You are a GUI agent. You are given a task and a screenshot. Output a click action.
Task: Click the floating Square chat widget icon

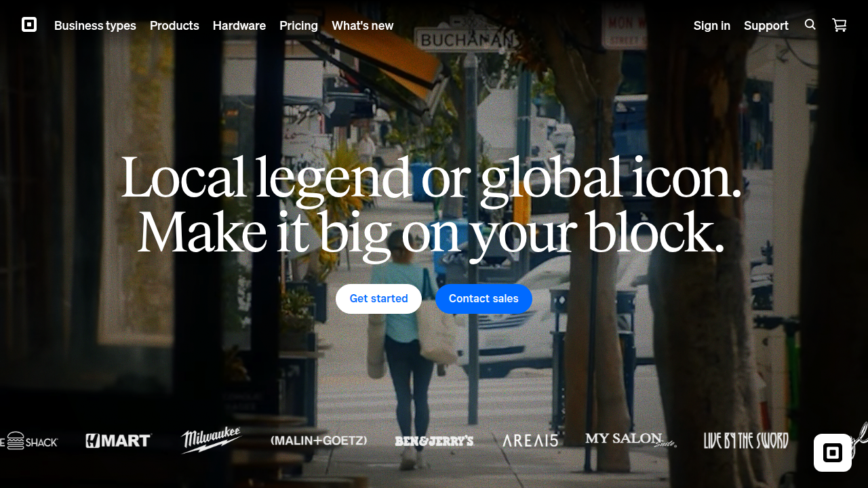[x=833, y=453]
